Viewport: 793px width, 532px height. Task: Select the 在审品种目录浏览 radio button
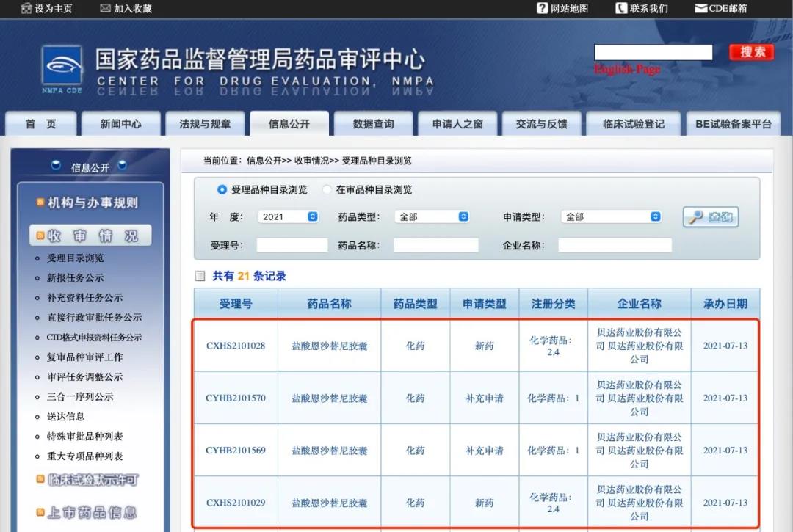click(x=328, y=189)
